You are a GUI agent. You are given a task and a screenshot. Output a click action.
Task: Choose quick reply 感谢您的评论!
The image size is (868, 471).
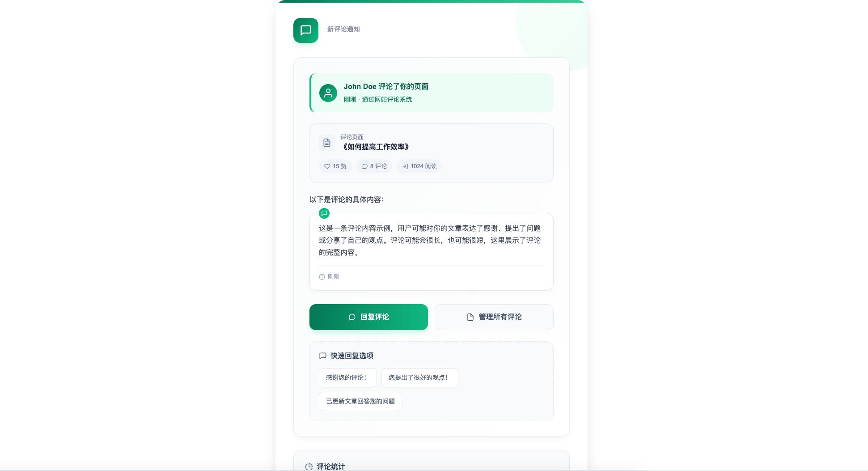[348, 378]
